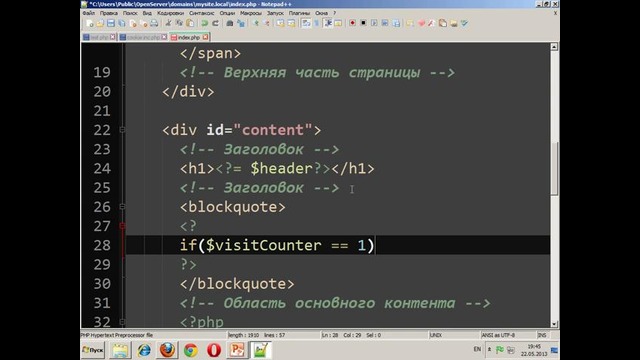640x360 pixels.
Task: Open the Плагины menu
Action: [x=299, y=13]
